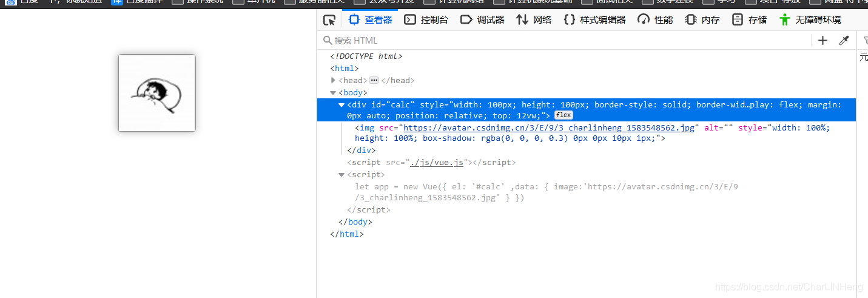Image resolution: width=868 pixels, height=298 pixels.
Task: Click the avatar image in the page preview
Action: tap(156, 93)
